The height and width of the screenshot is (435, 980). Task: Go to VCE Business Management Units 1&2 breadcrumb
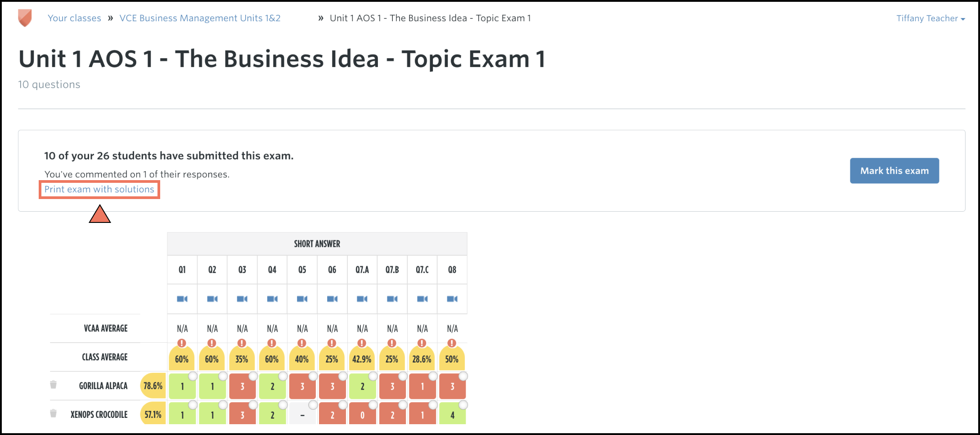[200, 18]
